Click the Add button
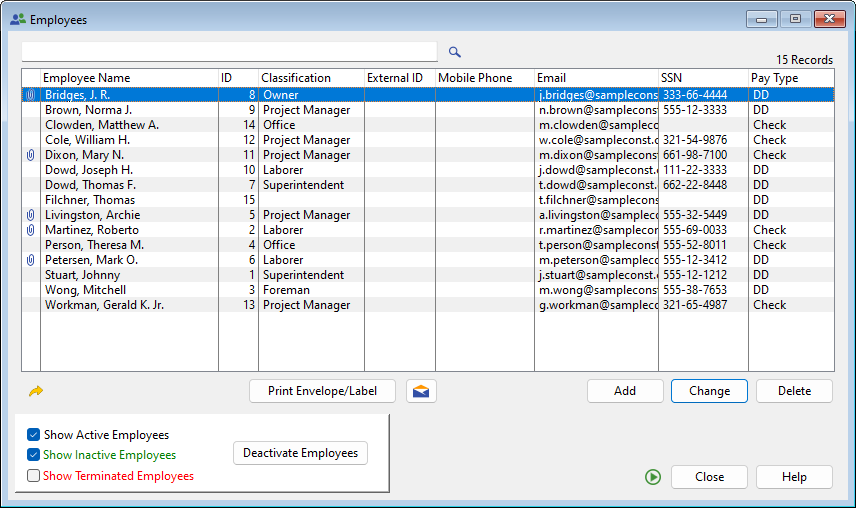This screenshot has height=508, width=856. 625,391
